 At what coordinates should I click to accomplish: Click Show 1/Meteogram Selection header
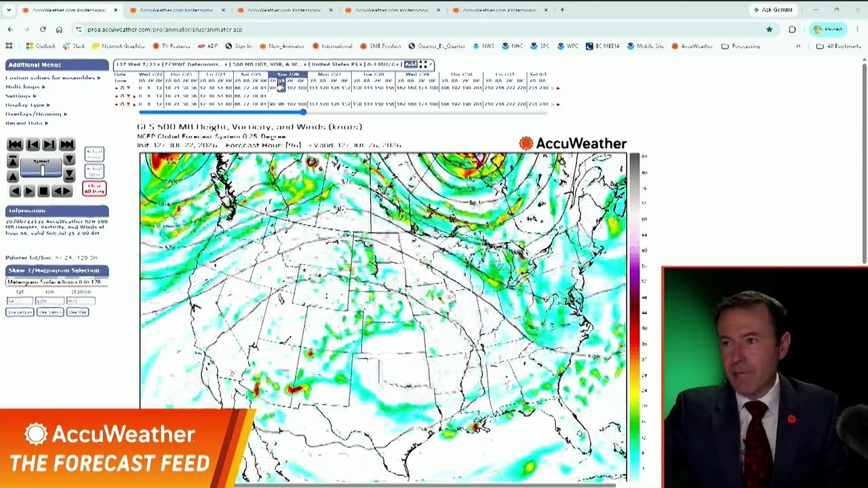(57, 270)
